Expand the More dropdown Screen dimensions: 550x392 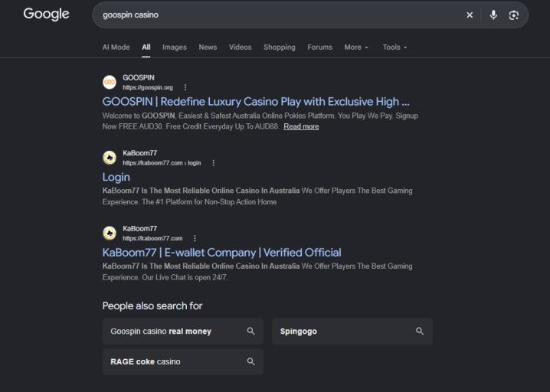pos(356,47)
